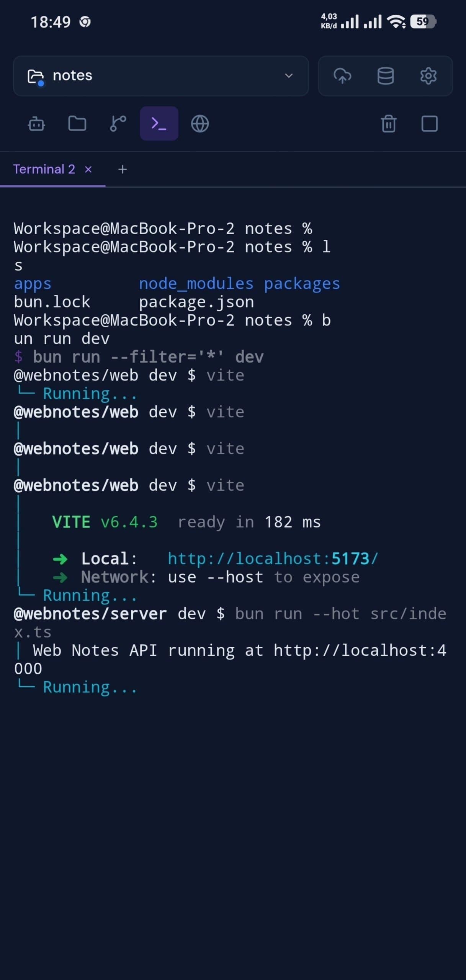Screen dimensions: 466x980
Task: Open the git branch icon
Action: pyautogui.click(x=118, y=124)
